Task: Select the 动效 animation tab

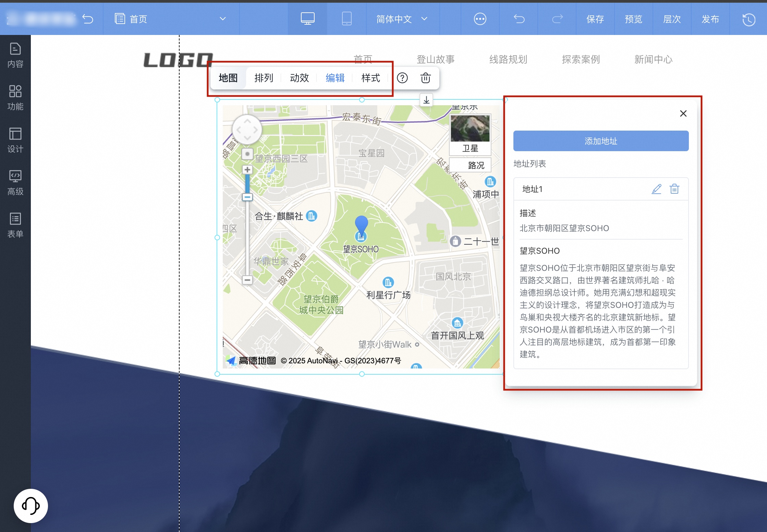Action: (300, 78)
